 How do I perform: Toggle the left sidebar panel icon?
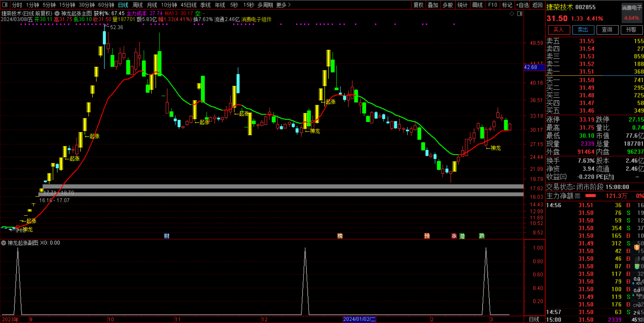pyautogui.click(x=5, y=5)
